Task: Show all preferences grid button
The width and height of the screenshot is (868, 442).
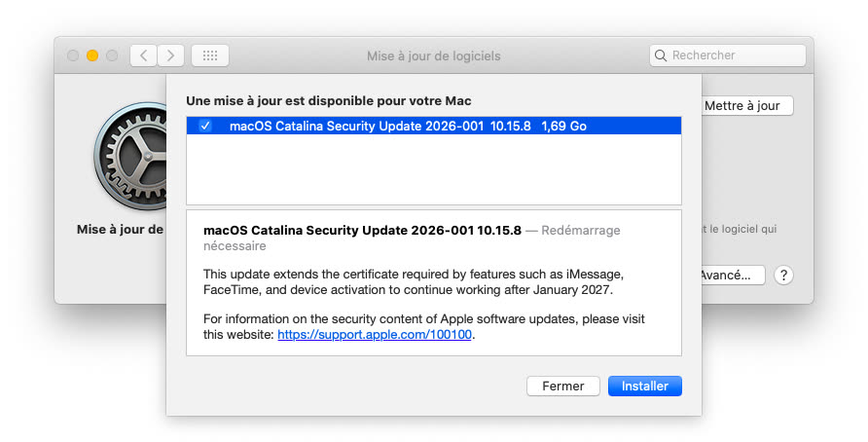Action: click(x=209, y=55)
